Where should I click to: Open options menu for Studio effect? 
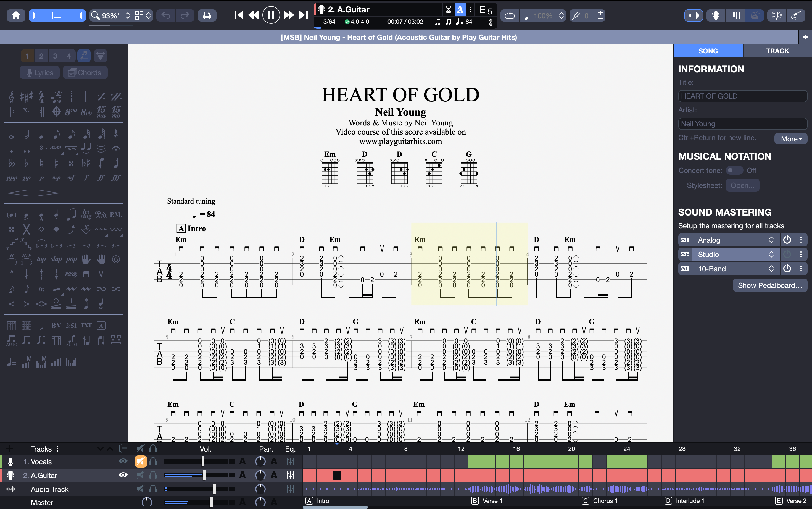tap(801, 254)
